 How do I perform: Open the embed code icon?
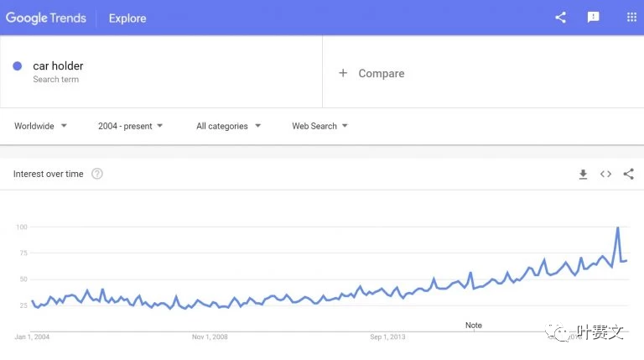click(605, 175)
